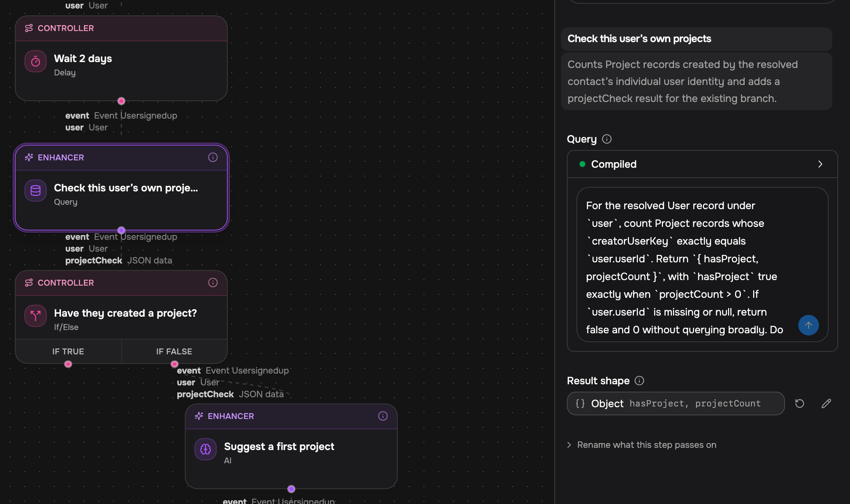Reset the result shape with the undo icon
Viewport: 850px width, 504px height.
(x=800, y=403)
